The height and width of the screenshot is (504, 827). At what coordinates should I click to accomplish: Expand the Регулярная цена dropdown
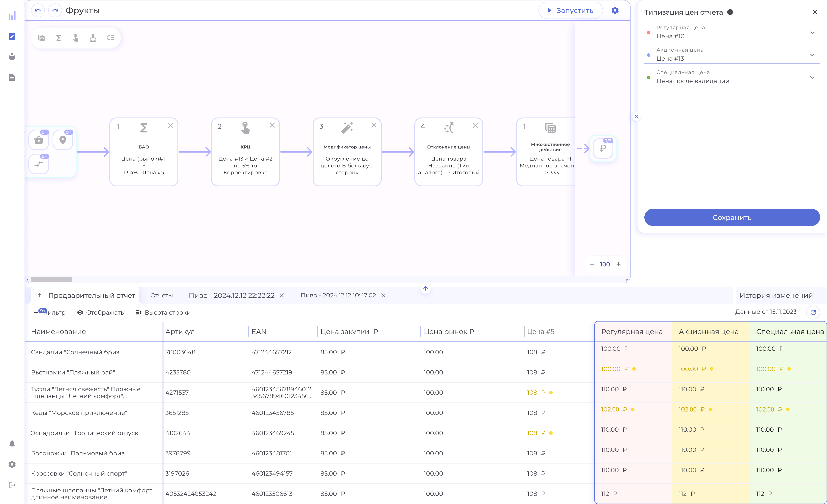click(812, 33)
